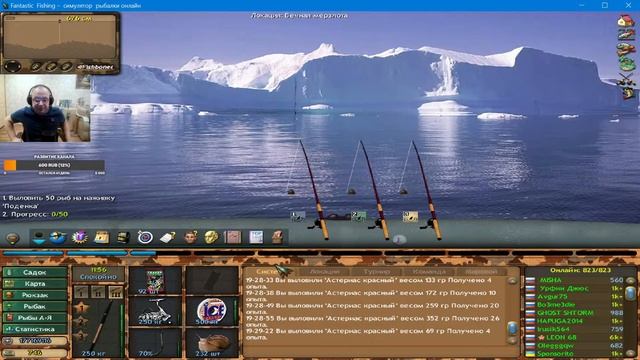Click the Спокойно weather indicator
This screenshot has height=360, width=640.
click(98, 277)
